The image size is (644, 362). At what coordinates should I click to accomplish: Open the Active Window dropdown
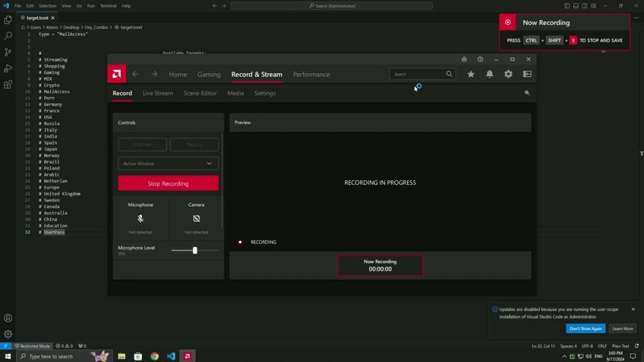point(168,163)
